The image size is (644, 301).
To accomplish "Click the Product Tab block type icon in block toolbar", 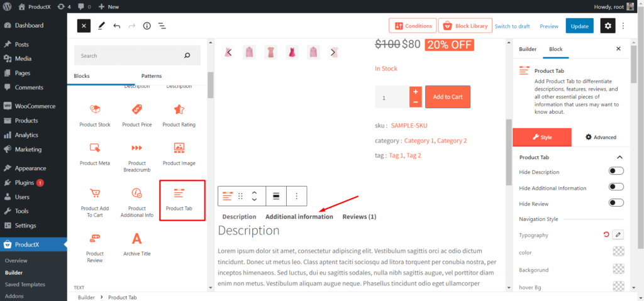I will point(227,196).
